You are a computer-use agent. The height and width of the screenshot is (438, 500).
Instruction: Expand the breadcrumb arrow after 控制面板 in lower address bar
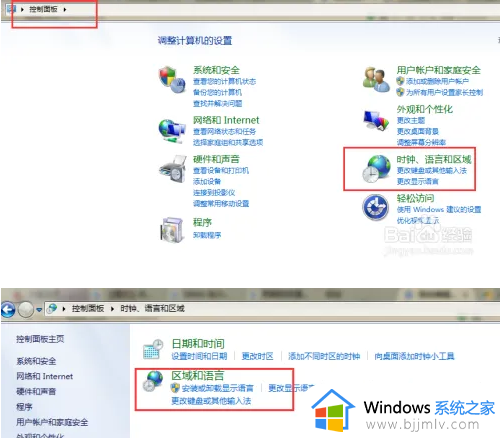(112, 309)
